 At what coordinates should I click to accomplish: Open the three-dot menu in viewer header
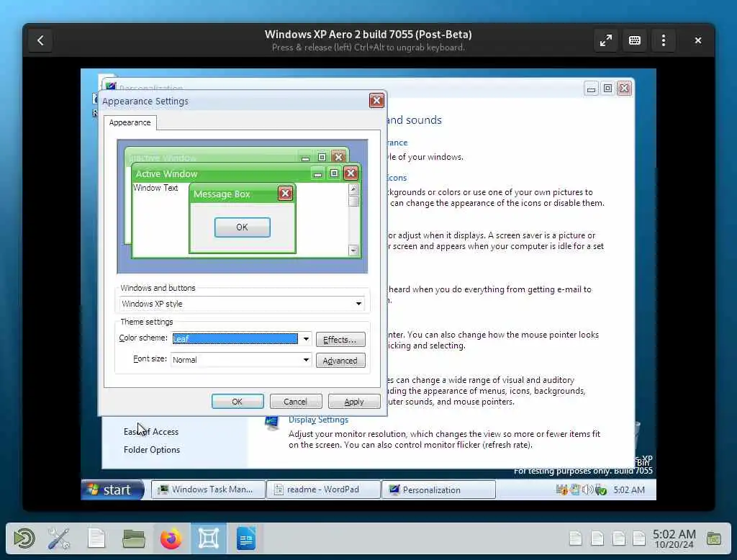click(x=663, y=40)
